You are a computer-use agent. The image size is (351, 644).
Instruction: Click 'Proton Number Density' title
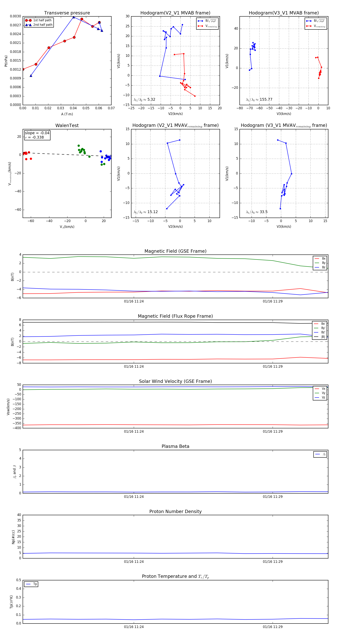(x=175, y=511)
